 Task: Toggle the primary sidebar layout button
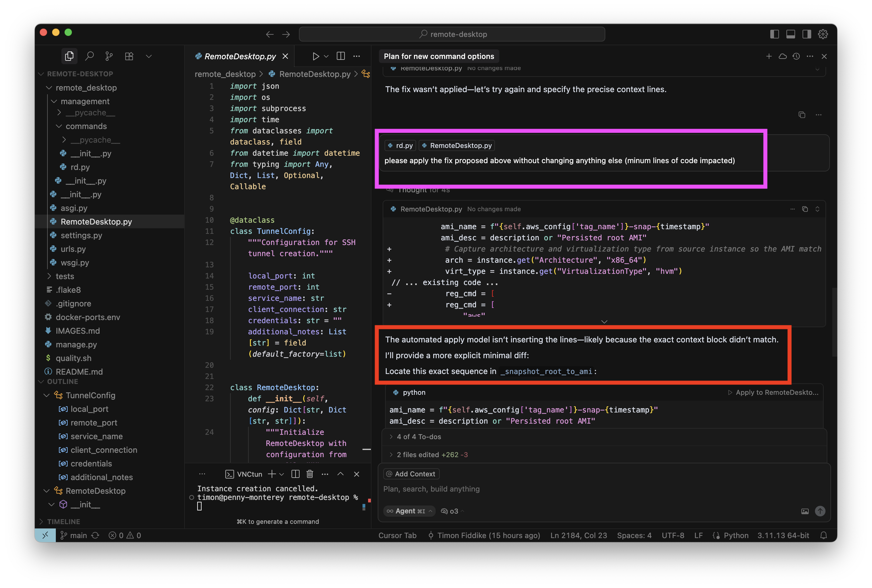(x=775, y=34)
